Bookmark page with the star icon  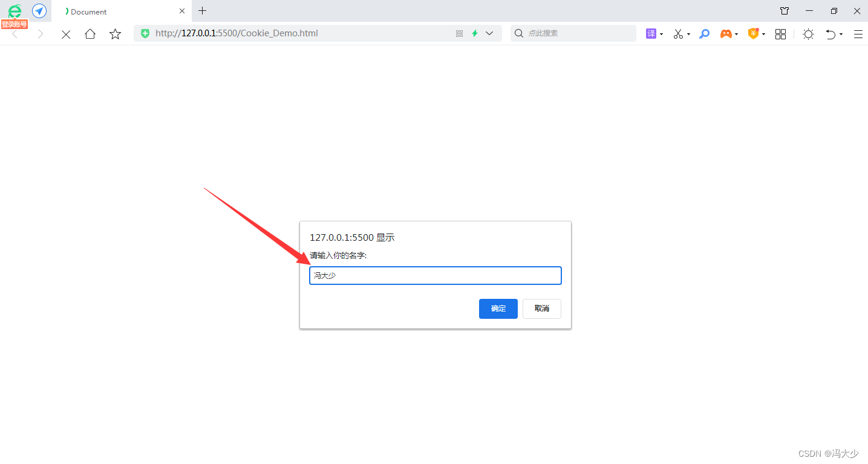tap(115, 34)
